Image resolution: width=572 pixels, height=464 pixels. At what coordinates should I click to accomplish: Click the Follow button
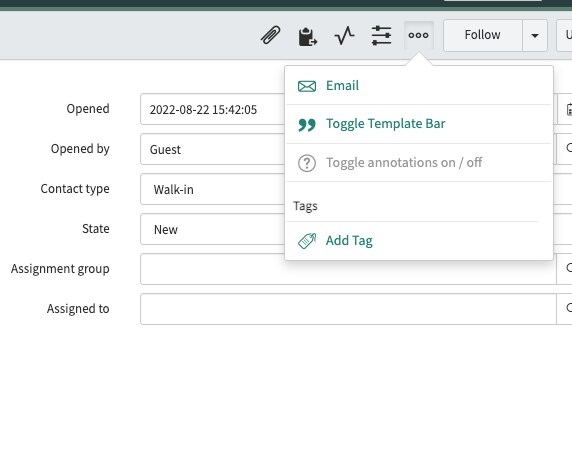(483, 35)
